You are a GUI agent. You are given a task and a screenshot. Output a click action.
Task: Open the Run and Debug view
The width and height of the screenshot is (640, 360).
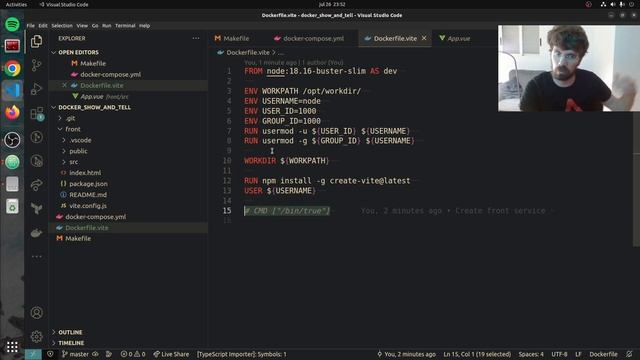(x=36, y=89)
